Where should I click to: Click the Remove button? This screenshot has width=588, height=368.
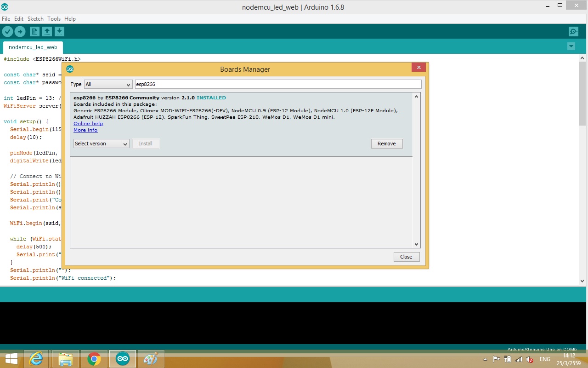coord(386,144)
